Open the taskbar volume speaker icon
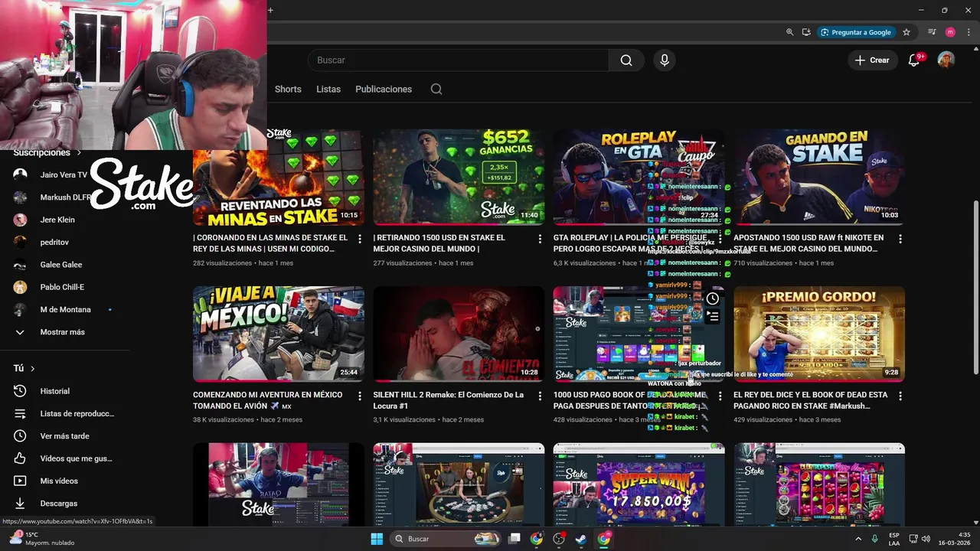This screenshot has height=551, width=980. coord(926,539)
